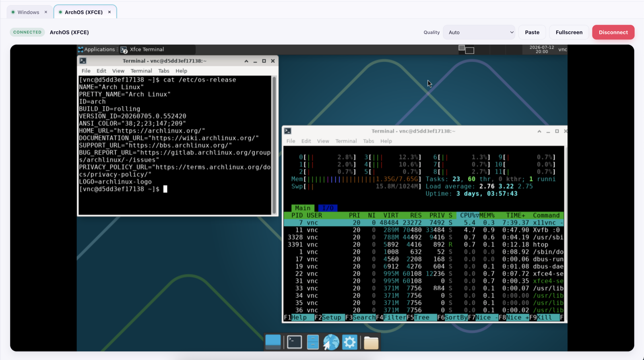Open Terminal menu in the htop terminal window

coord(346,141)
